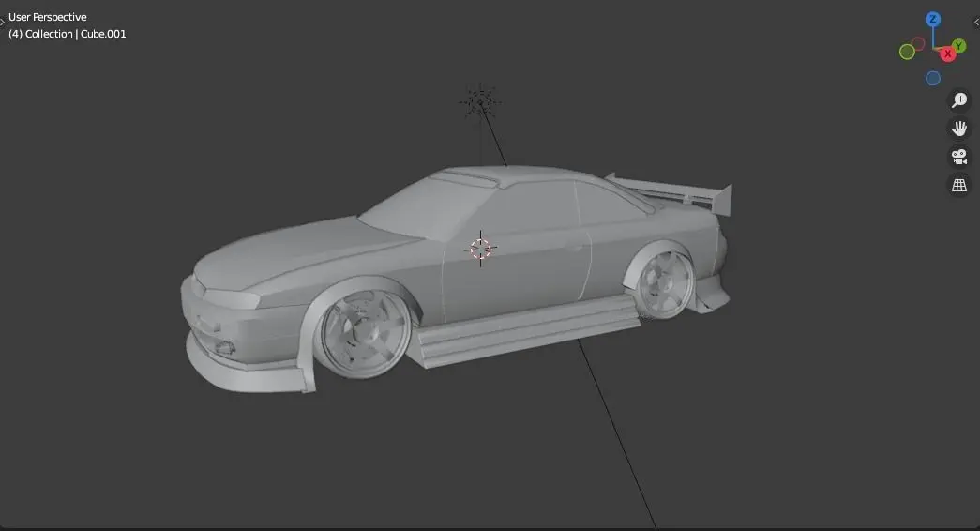Click the 'User Perspective' label
This screenshot has width=980, height=531.
[48, 17]
